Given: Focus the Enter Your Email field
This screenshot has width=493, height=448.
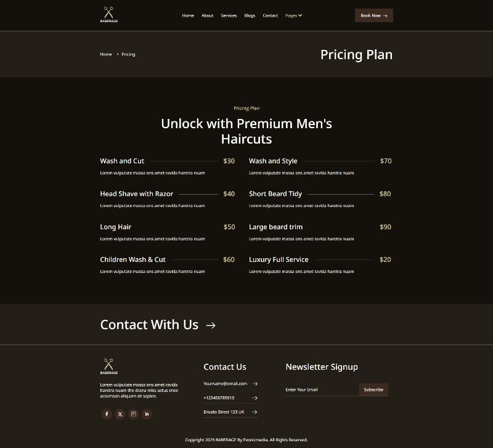Looking at the screenshot, I should pyautogui.click(x=322, y=390).
